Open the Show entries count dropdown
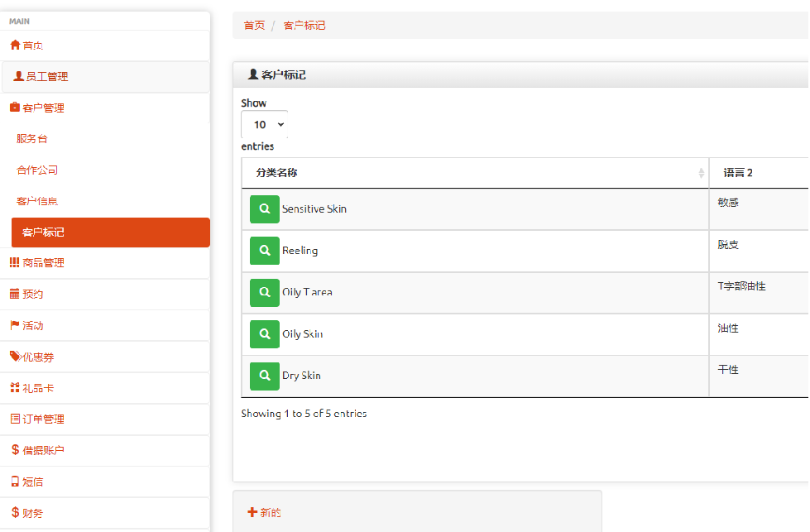This screenshot has width=810, height=532. [x=265, y=124]
